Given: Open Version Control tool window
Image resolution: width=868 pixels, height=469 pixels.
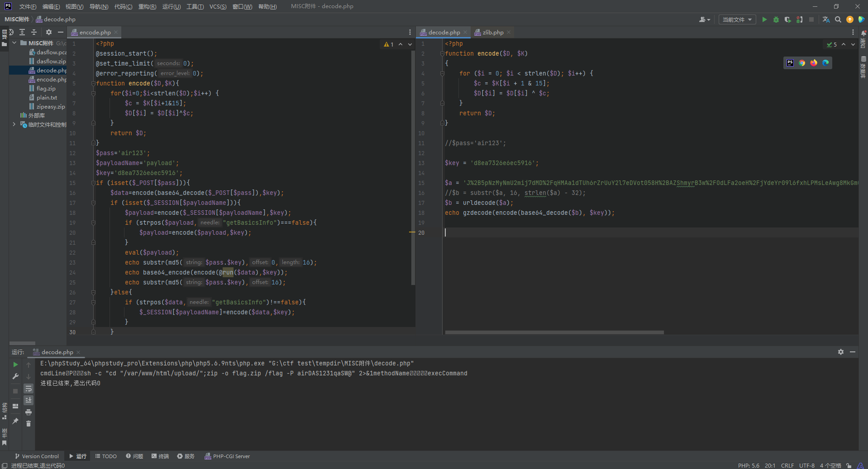Looking at the screenshot, I should click(x=37, y=456).
